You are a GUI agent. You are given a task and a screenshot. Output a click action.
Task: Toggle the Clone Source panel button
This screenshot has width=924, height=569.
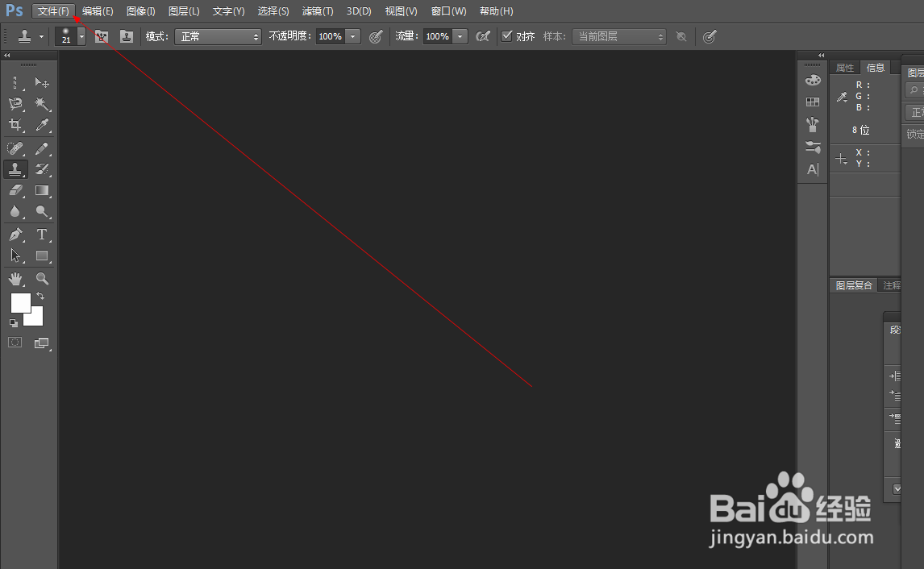pyautogui.click(x=126, y=36)
